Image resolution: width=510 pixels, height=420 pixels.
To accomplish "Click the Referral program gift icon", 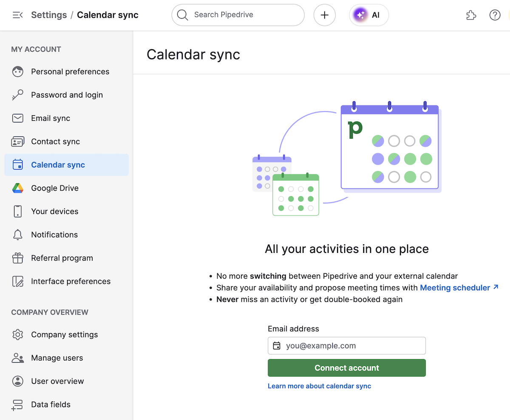I will click(18, 258).
